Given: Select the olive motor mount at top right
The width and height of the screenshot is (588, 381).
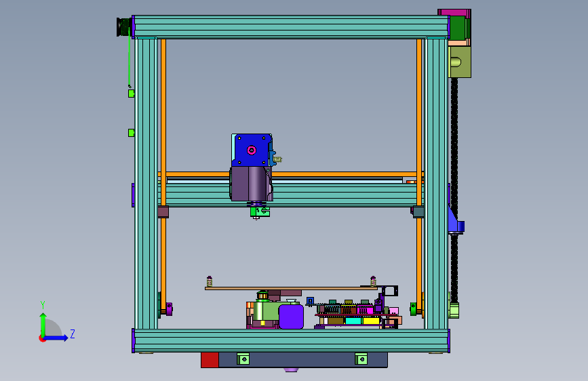Looking at the screenshot, I should pos(460,62).
